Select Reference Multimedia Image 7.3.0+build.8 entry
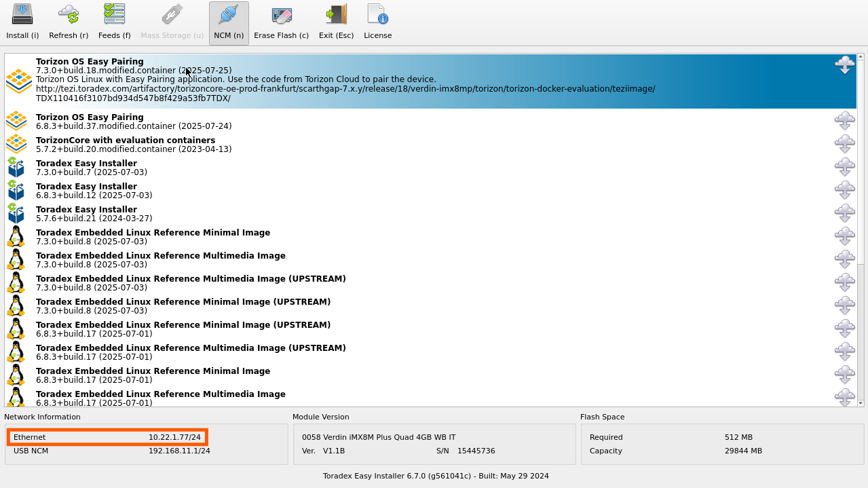The height and width of the screenshot is (488, 868). coord(430,260)
